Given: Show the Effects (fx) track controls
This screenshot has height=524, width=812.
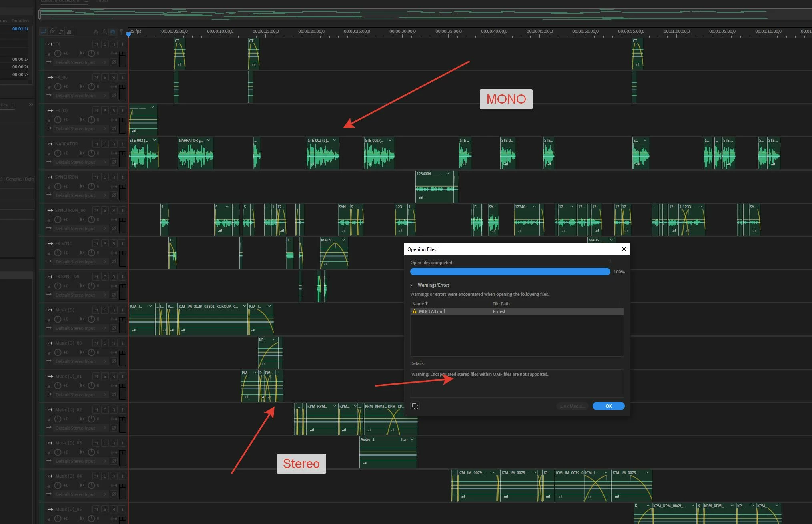Looking at the screenshot, I should pos(52,32).
